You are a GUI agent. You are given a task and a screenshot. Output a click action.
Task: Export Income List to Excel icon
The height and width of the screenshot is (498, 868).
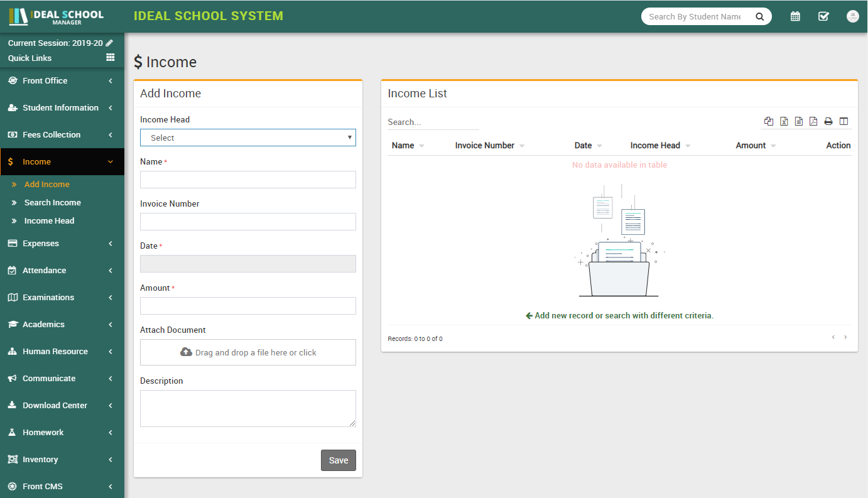click(x=784, y=121)
